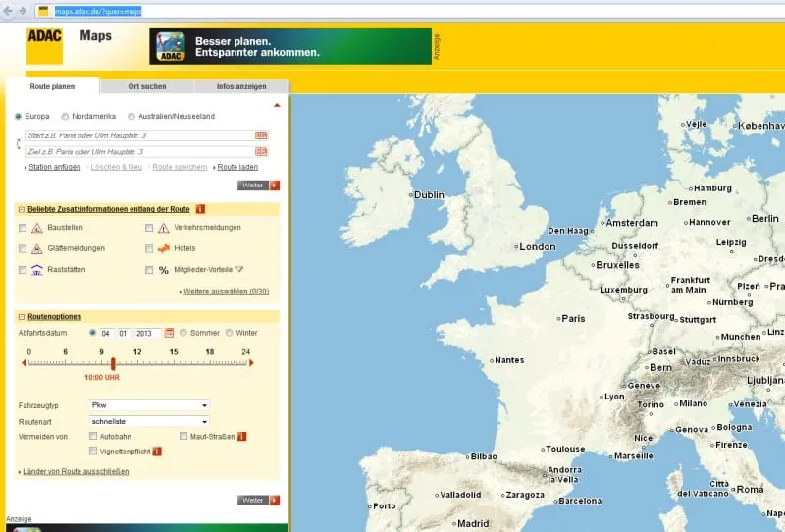Click right arrow at time slider end
This screenshot has height=532, width=785.
(251, 363)
